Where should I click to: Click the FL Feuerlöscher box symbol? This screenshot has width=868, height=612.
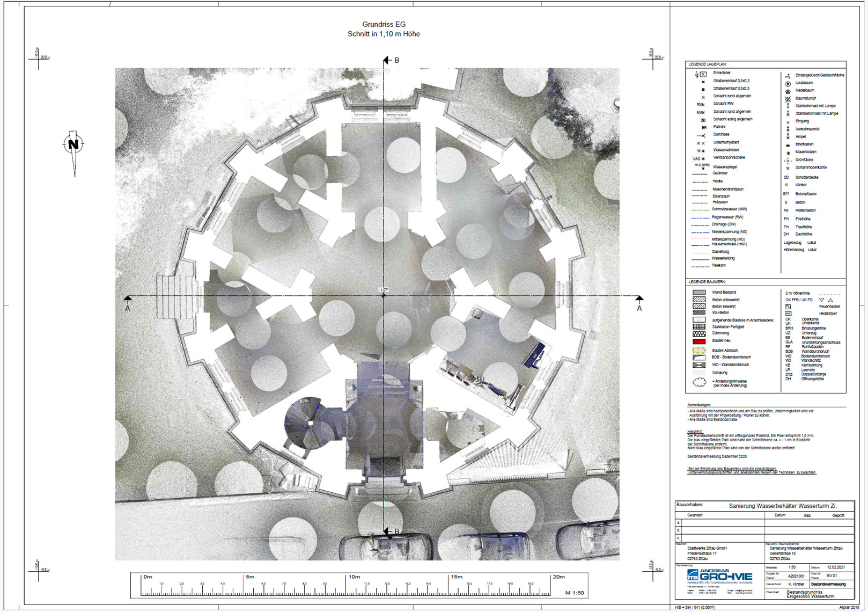(x=788, y=307)
